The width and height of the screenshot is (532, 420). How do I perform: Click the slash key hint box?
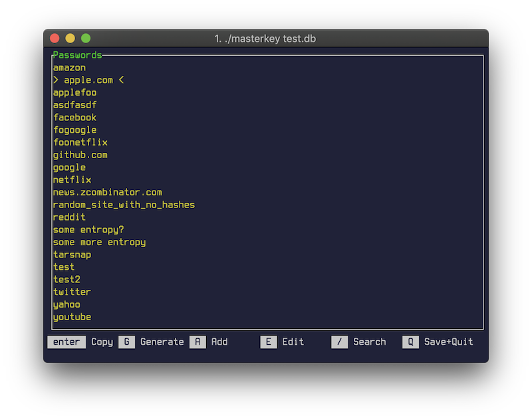pyautogui.click(x=340, y=342)
